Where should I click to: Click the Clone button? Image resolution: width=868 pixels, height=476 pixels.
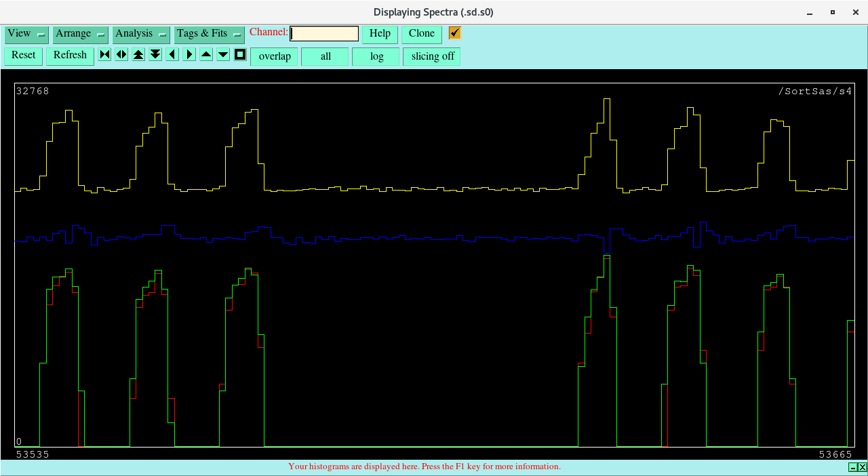(421, 34)
